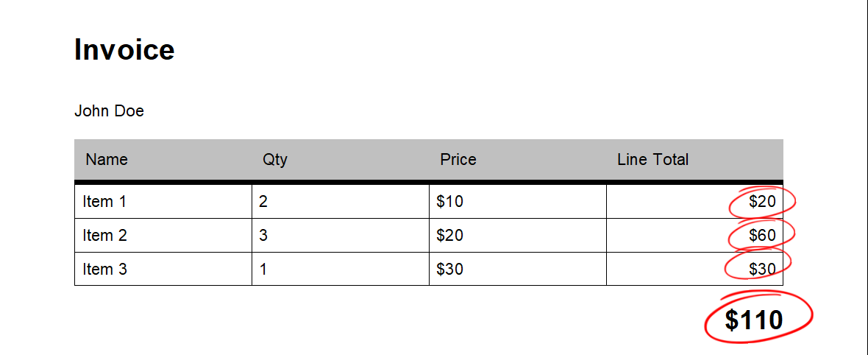Click the quantity 3 cell for Item 2
The image size is (868, 355).
coord(341,235)
